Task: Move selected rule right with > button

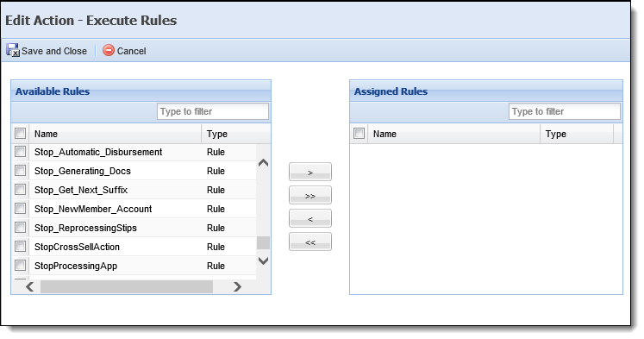Action: click(310, 172)
